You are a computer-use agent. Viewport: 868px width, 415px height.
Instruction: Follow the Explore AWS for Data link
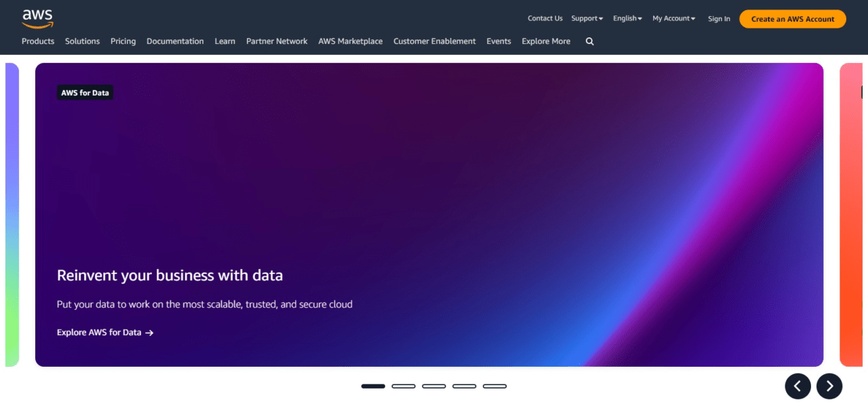click(105, 332)
